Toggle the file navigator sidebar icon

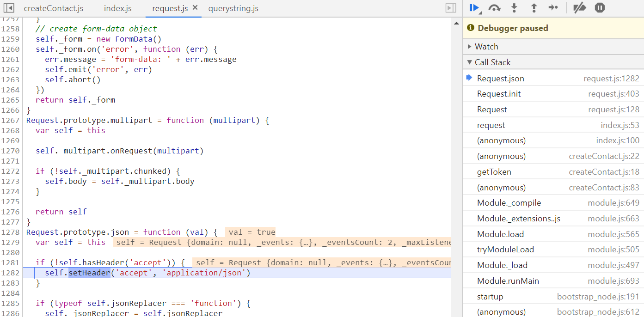point(8,8)
